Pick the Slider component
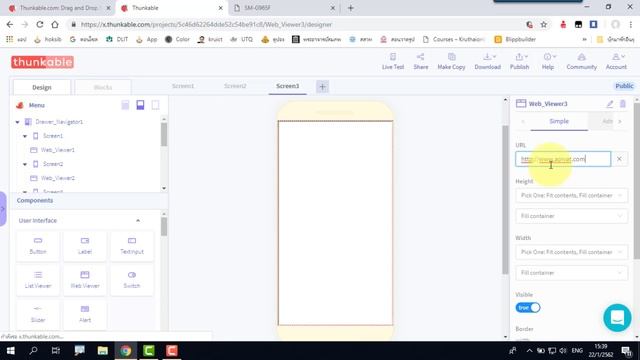Screen dimensions: 640x360 point(38,314)
